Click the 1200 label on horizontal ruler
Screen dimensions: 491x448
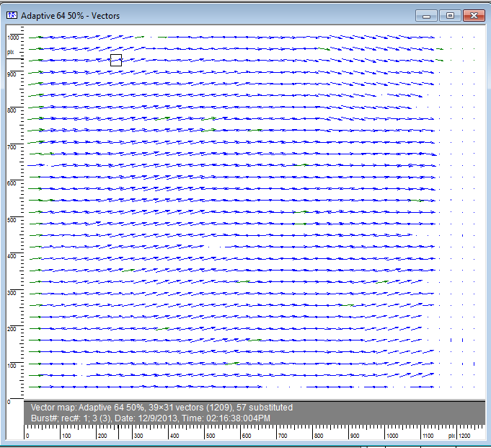coord(465,436)
